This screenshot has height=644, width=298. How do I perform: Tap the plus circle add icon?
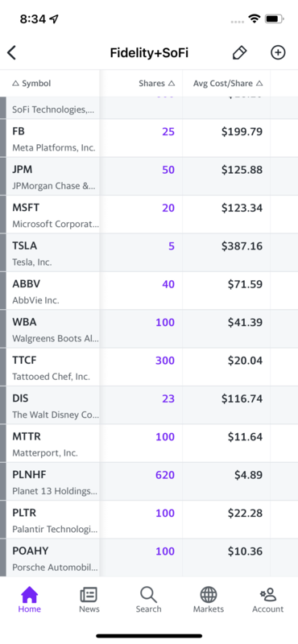tap(278, 52)
